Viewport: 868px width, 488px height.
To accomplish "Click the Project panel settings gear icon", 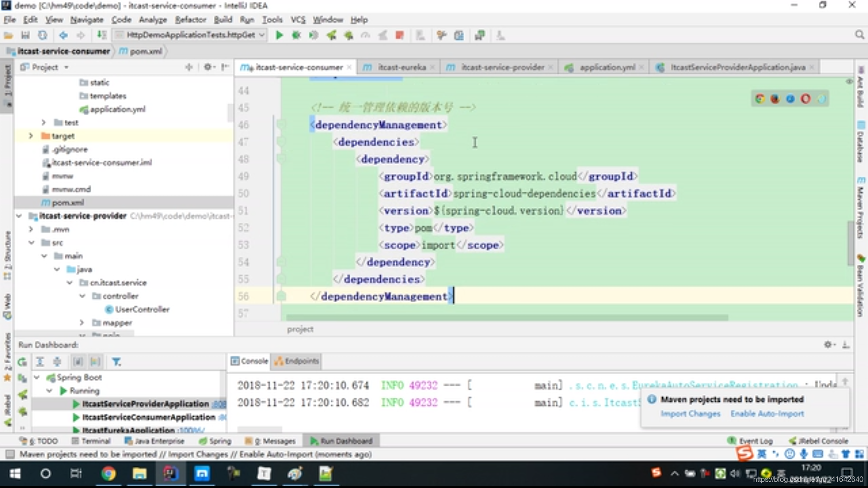I will [x=208, y=67].
